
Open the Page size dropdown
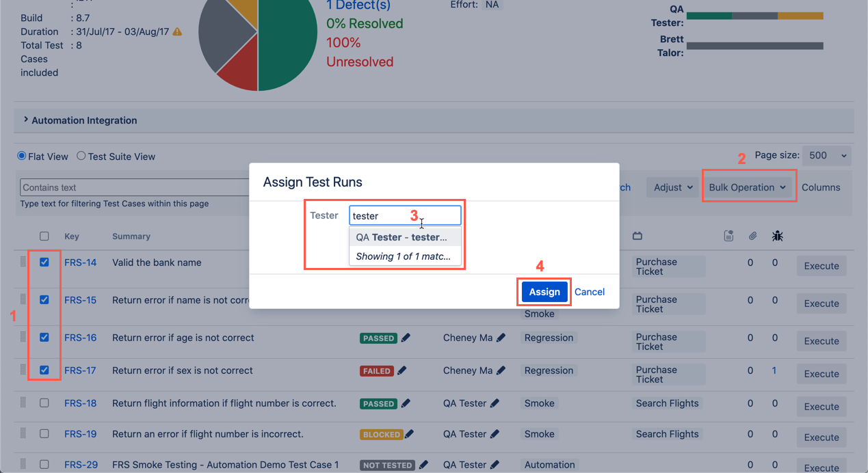pos(826,155)
